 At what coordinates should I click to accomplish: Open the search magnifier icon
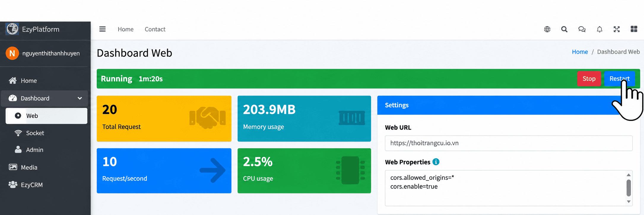[564, 29]
